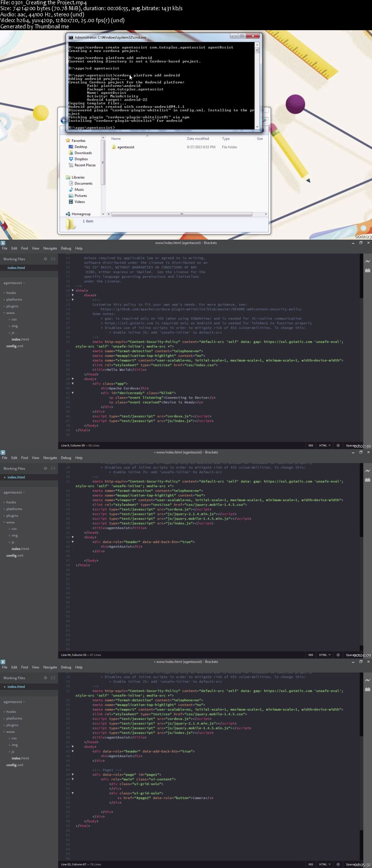The height and width of the screenshot is (868, 372).
Task: Click Working Files gear icon in 00:02:46 frame
Action: (x=45, y=259)
